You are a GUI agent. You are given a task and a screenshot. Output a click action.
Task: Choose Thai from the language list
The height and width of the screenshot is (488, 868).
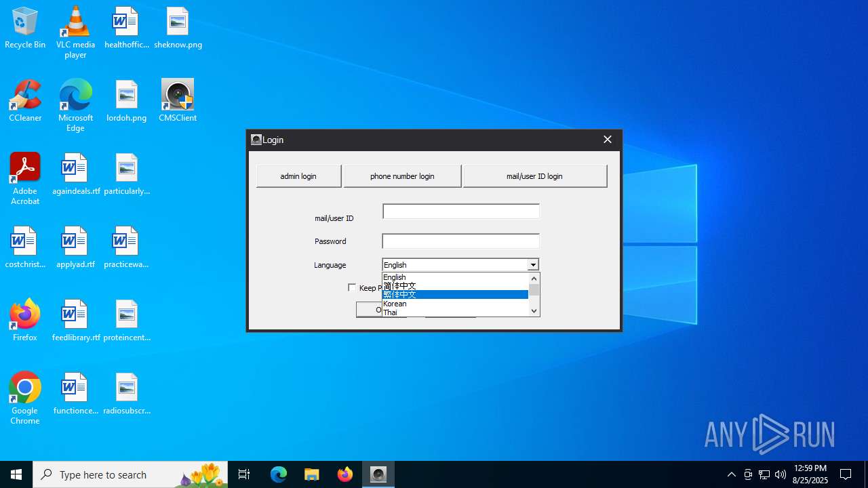point(455,312)
